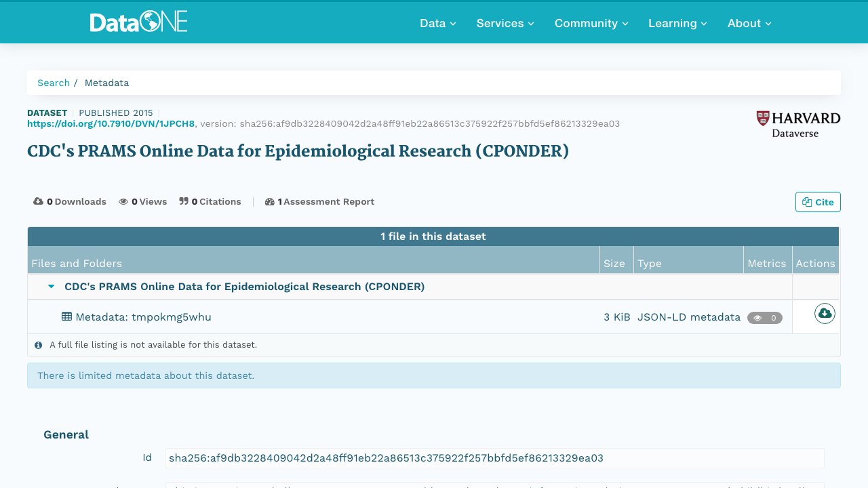
Task: Open the DataONE logo home link
Action: pyautogui.click(x=138, y=22)
